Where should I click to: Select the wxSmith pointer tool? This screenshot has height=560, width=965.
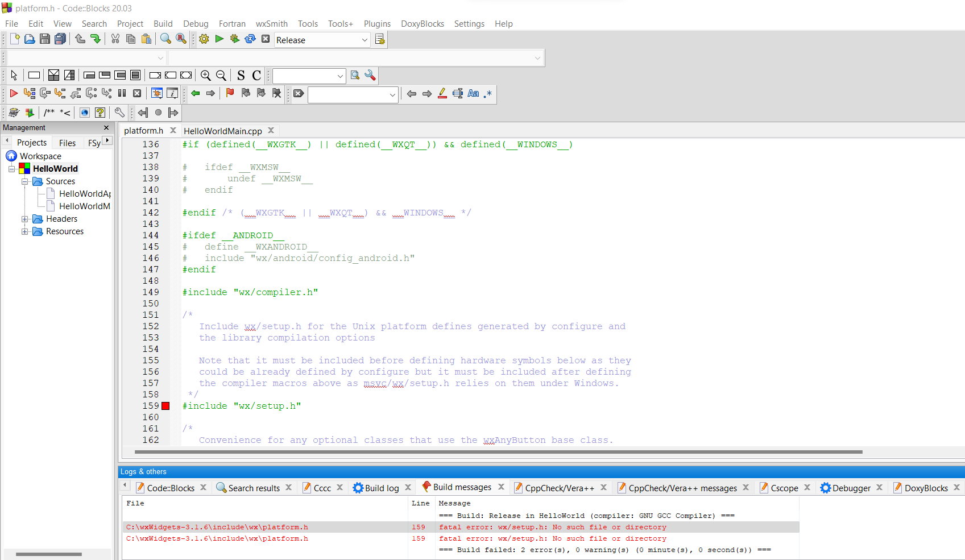13,75
